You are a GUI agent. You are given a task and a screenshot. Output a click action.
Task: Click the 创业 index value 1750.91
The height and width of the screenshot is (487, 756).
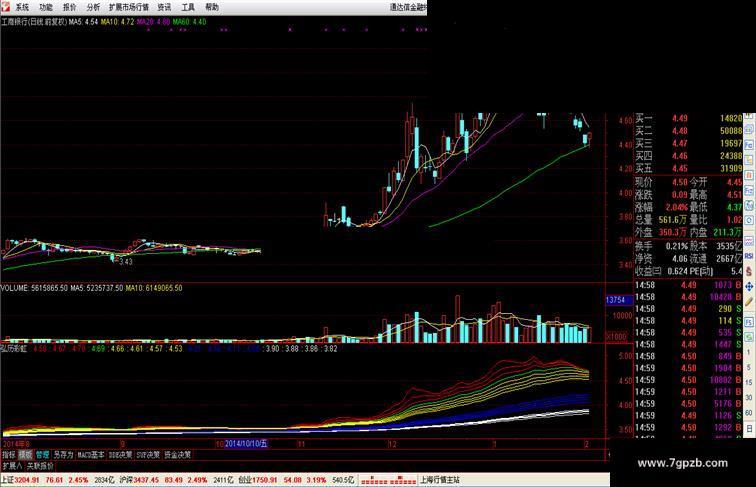[264, 480]
